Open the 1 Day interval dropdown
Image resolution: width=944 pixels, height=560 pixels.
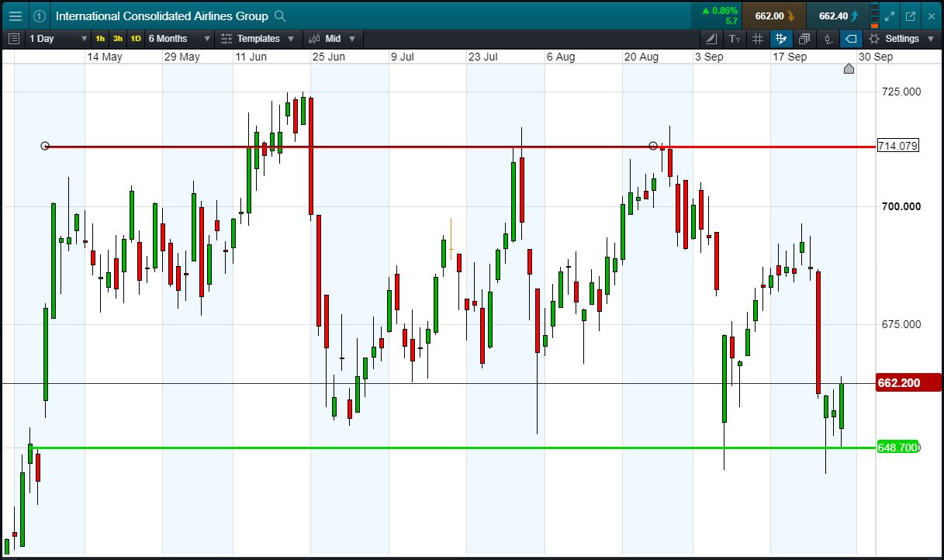pyautogui.click(x=58, y=38)
